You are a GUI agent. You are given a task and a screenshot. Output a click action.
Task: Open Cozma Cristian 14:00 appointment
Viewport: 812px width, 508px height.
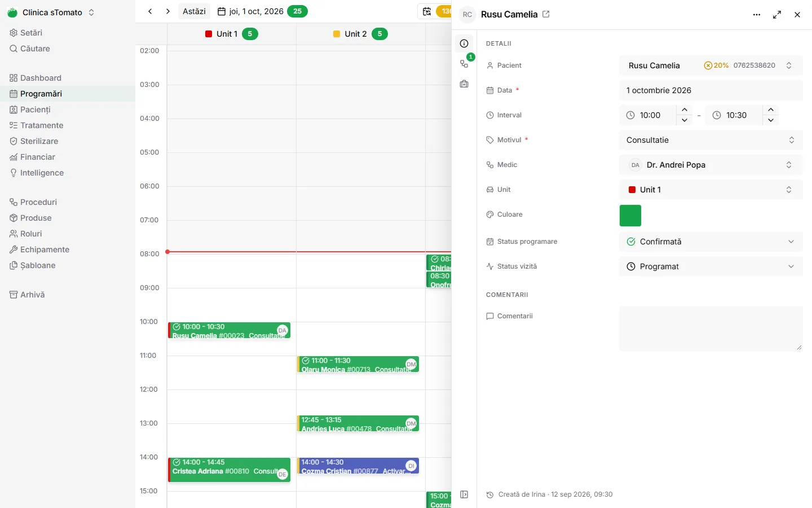click(x=358, y=466)
